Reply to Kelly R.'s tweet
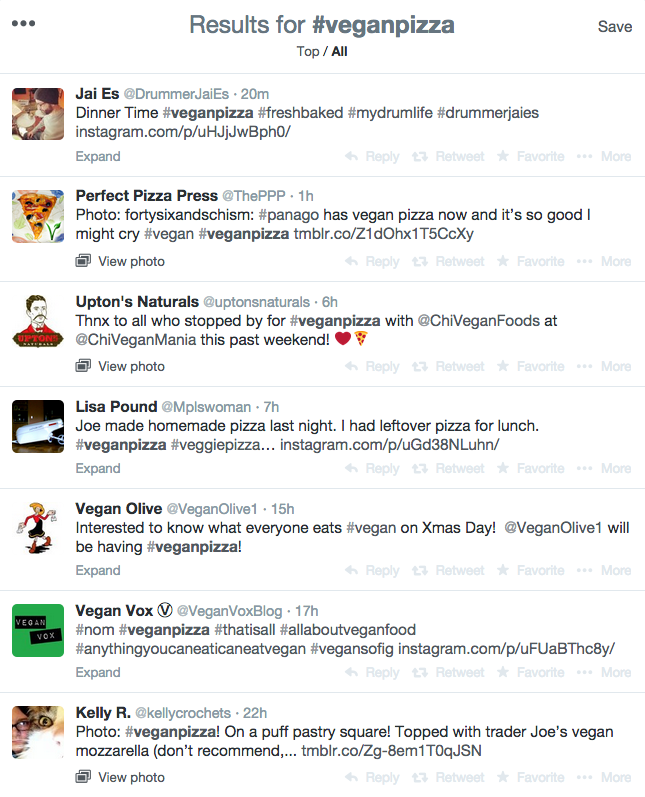This screenshot has width=645, height=797. (x=372, y=777)
